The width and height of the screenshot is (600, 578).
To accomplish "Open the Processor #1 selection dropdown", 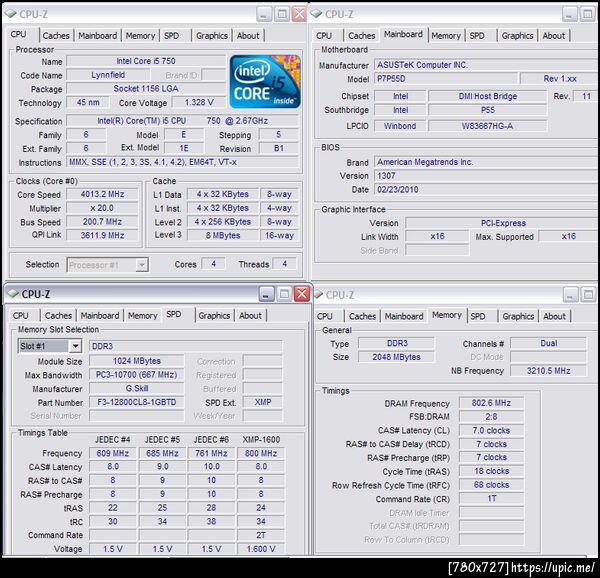I will [x=142, y=265].
